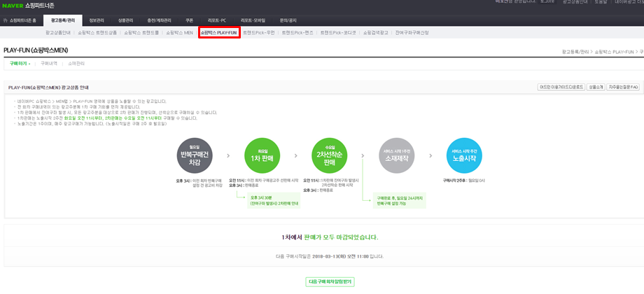Go to 광고상품안내 submenu
Screen dimensions: 644x294
coord(58,32)
